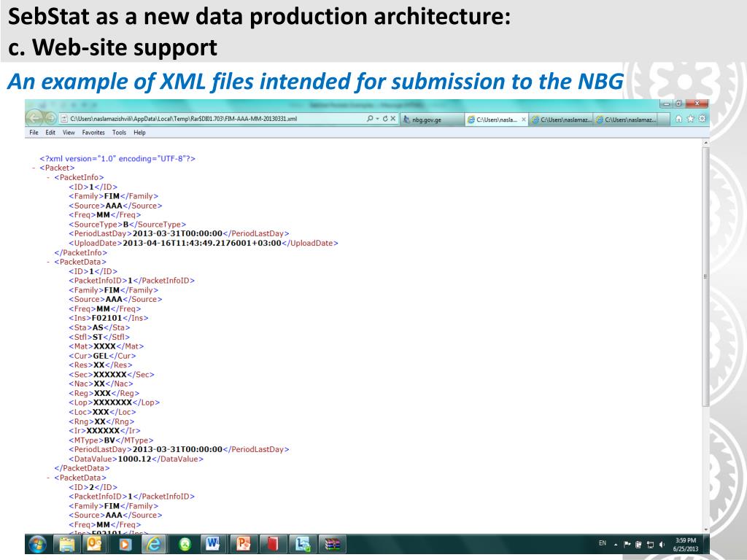Go back with the browser Back arrow
The height and width of the screenshot is (560, 747).
click(34, 117)
